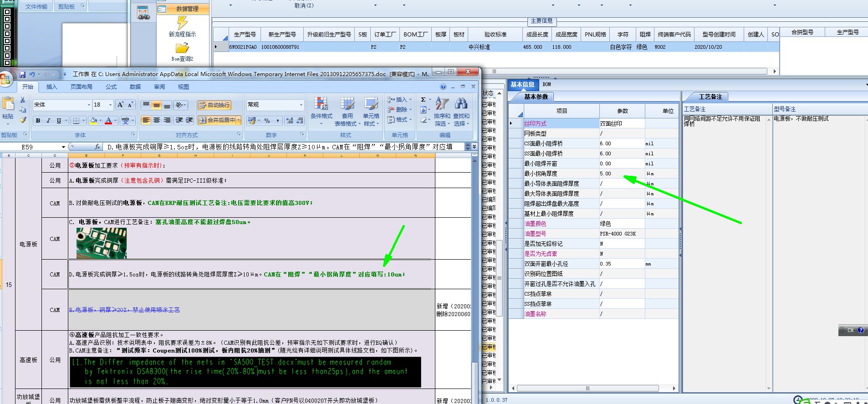Screen dimensions: 868x404
Task: Open the Name Box dropdown beside E59
Action: coord(63,147)
